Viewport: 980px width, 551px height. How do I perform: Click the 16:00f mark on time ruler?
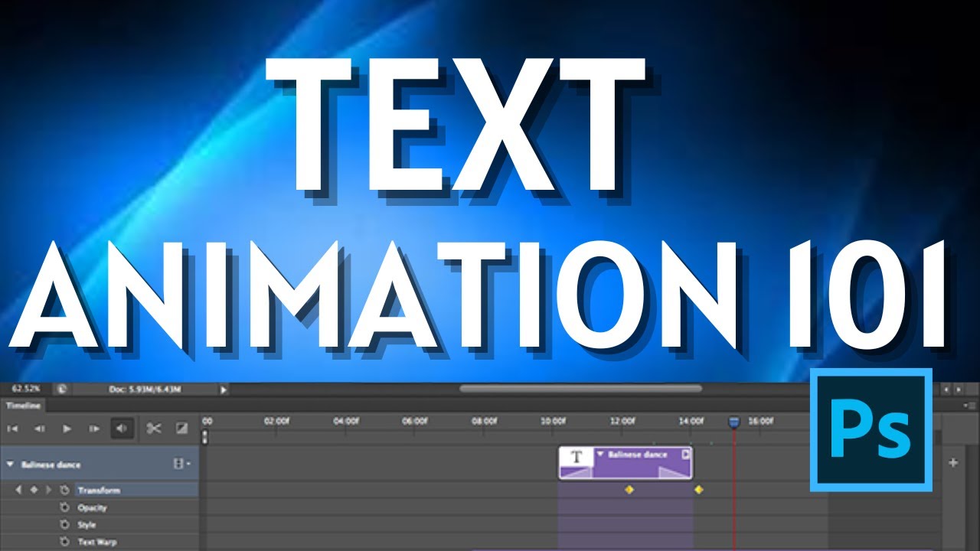tap(760, 421)
